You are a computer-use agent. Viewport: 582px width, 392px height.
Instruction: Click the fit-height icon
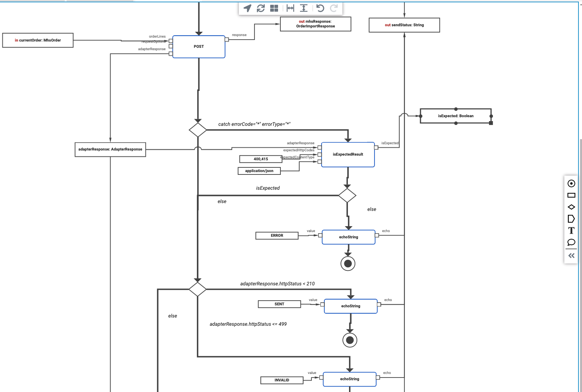point(304,8)
